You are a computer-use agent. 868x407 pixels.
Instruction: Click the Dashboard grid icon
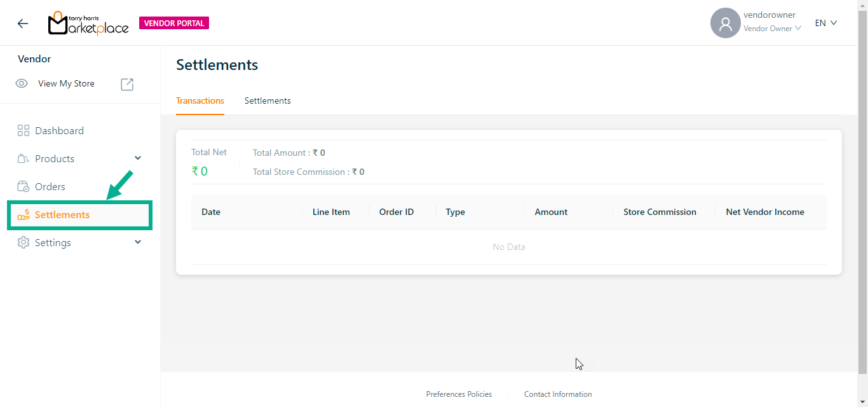[24, 131]
